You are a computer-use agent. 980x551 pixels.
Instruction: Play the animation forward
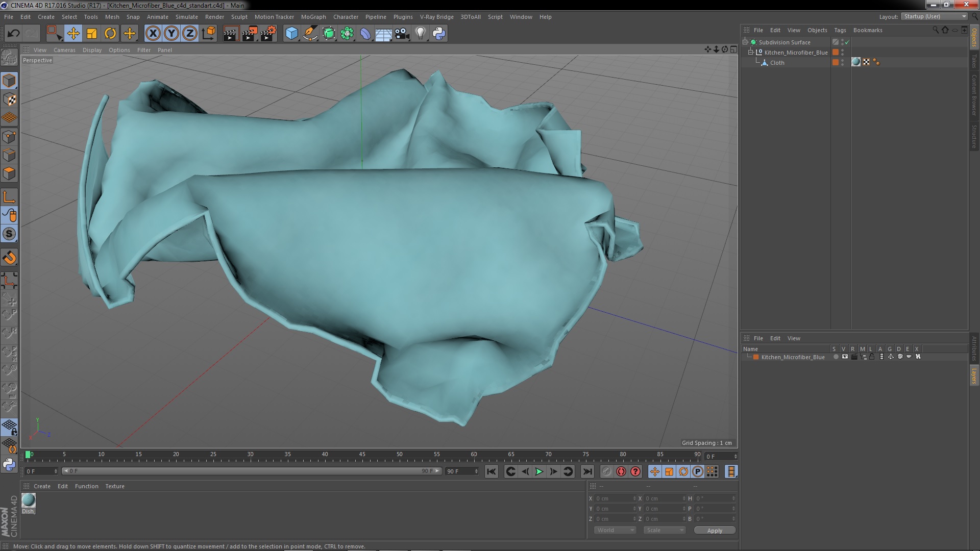(539, 472)
